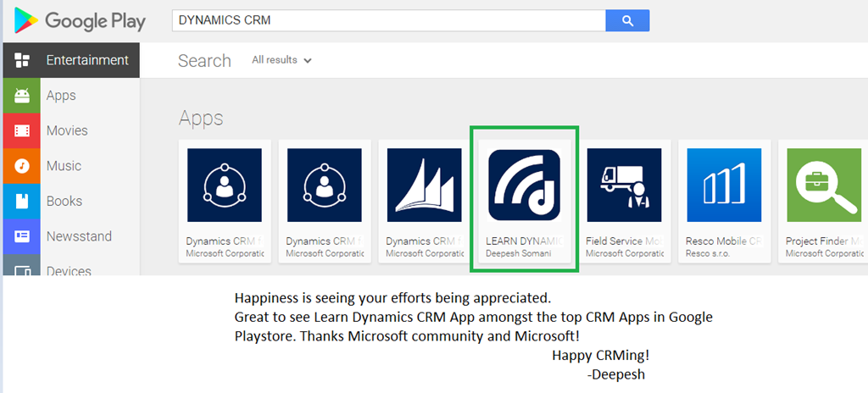The image size is (868, 393).
Task: Open the All results dropdown
Action: click(x=281, y=60)
